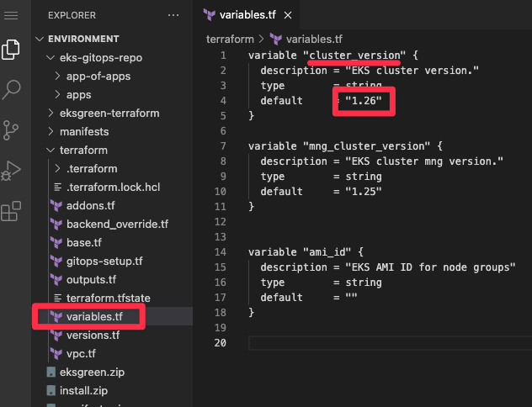
Task: Open the hamburger application menu
Action: (11, 15)
